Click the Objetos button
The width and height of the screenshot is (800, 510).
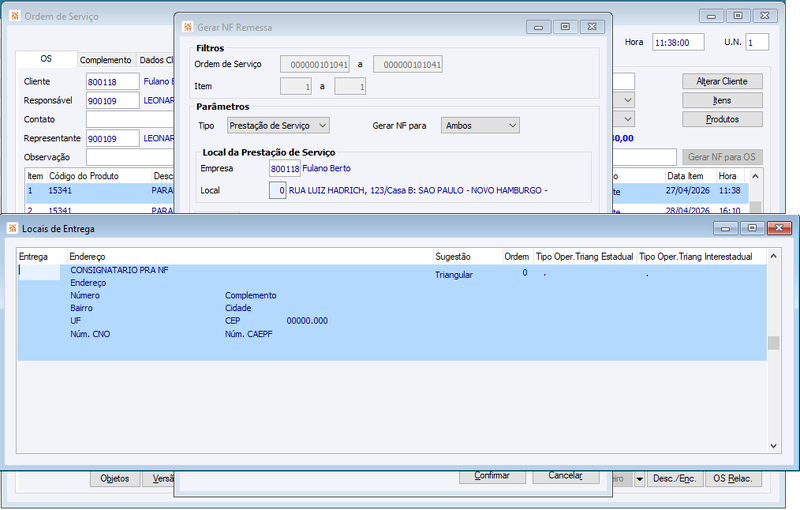pos(115,479)
